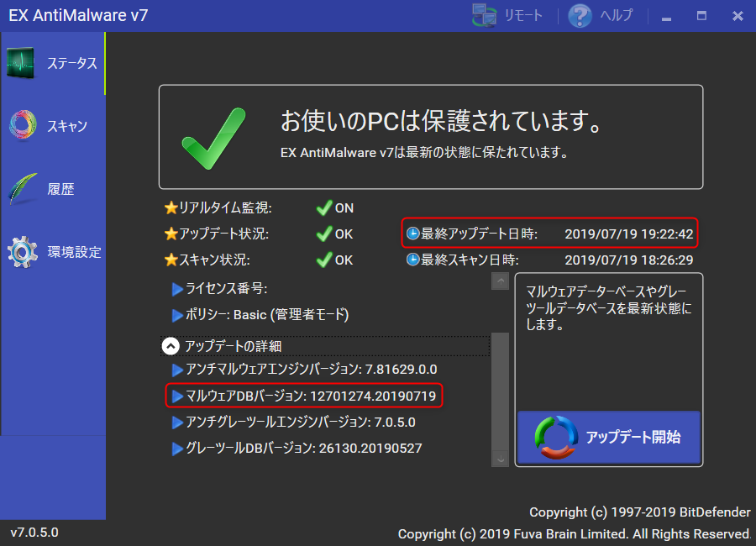Click the EX AntiMalware v7 title
756x546 pixels.
tap(78, 15)
